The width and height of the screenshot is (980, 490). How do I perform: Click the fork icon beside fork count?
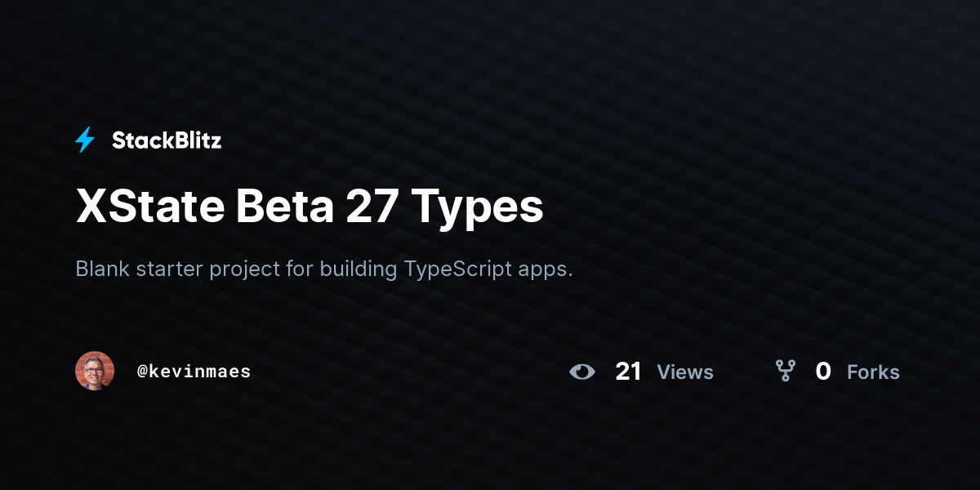tap(786, 372)
